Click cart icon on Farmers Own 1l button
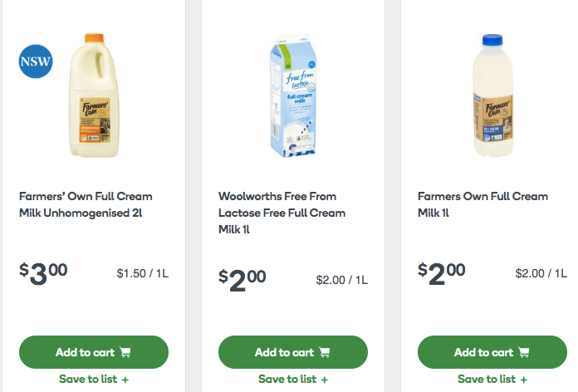The width and height of the screenshot is (578, 392). click(x=524, y=352)
